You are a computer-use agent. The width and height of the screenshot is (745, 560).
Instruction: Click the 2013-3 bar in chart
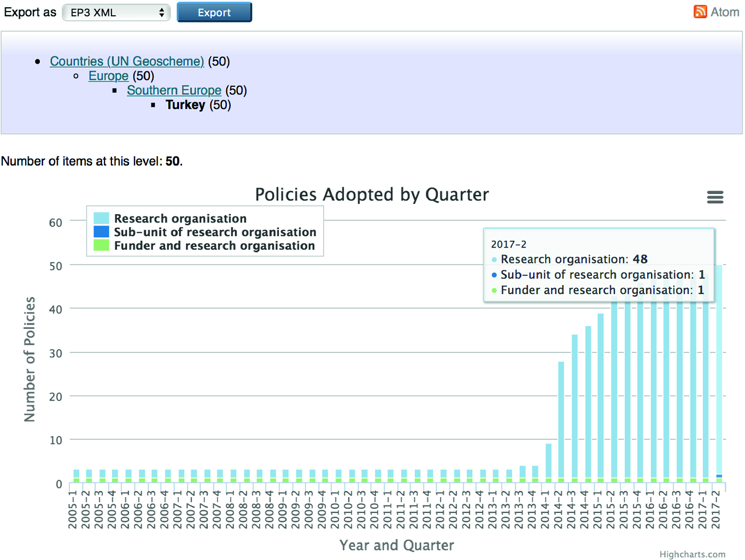point(522,474)
